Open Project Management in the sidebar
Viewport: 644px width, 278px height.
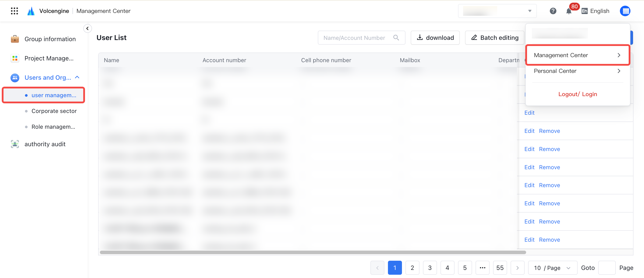pyautogui.click(x=49, y=58)
